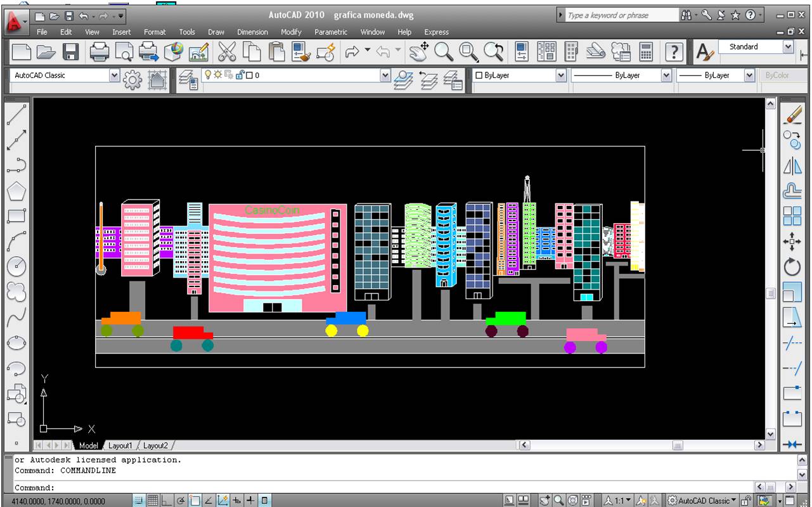This screenshot has width=812, height=507.
Task: Toggle Ortho Mode in status bar
Action: [167, 501]
